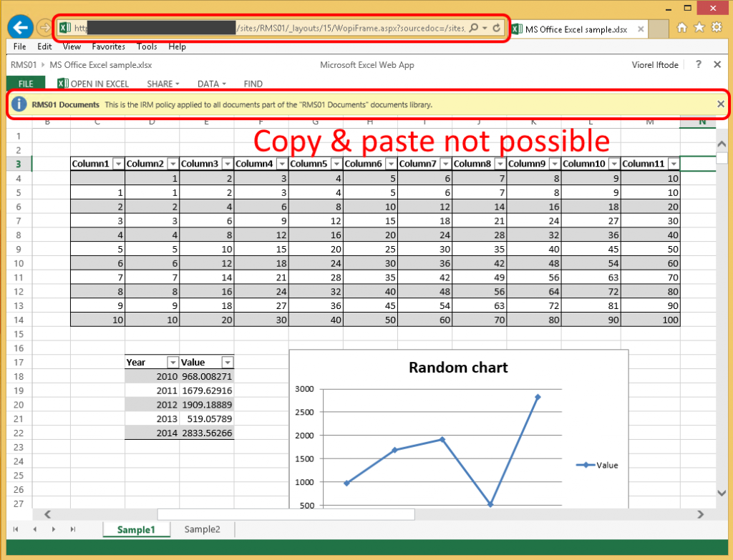Click the info icon on IRM policy bar

click(19, 104)
